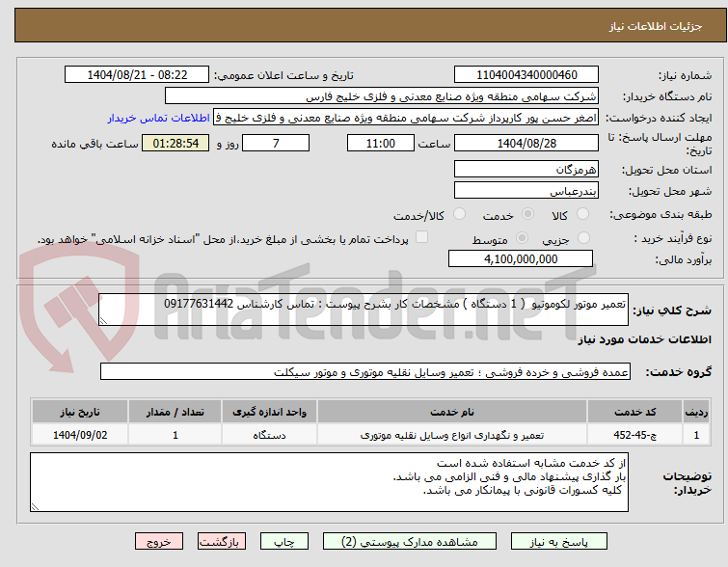Select the 'خدمت' radio button
The height and width of the screenshot is (567, 728).
coord(527,214)
